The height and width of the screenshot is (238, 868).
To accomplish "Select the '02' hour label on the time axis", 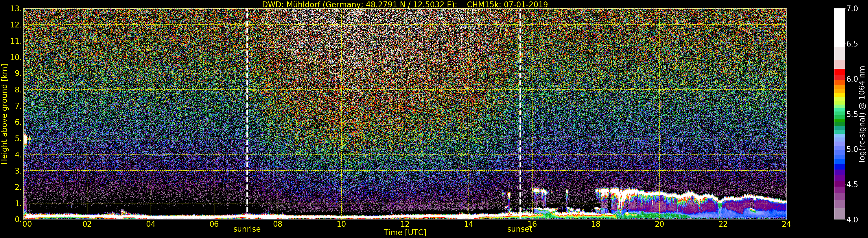I will pos(87,224).
